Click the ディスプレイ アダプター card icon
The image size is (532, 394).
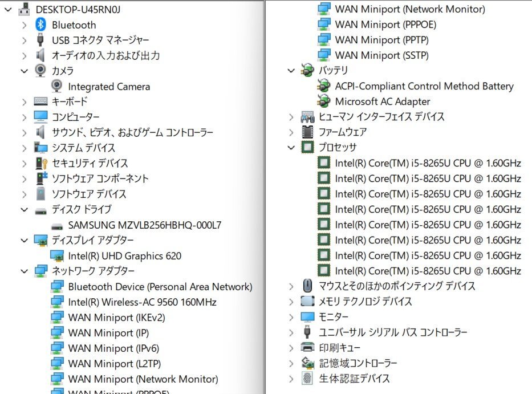(x=40, y=240)
